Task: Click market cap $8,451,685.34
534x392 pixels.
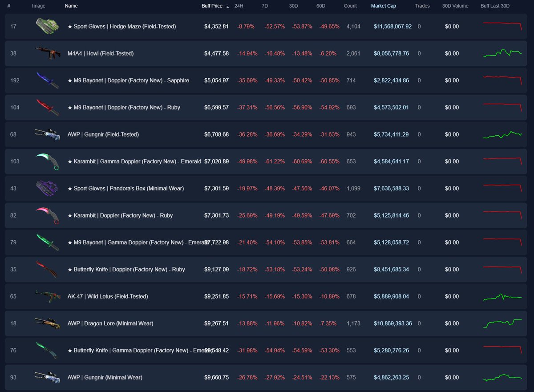Action: click(x=391, y=269)
